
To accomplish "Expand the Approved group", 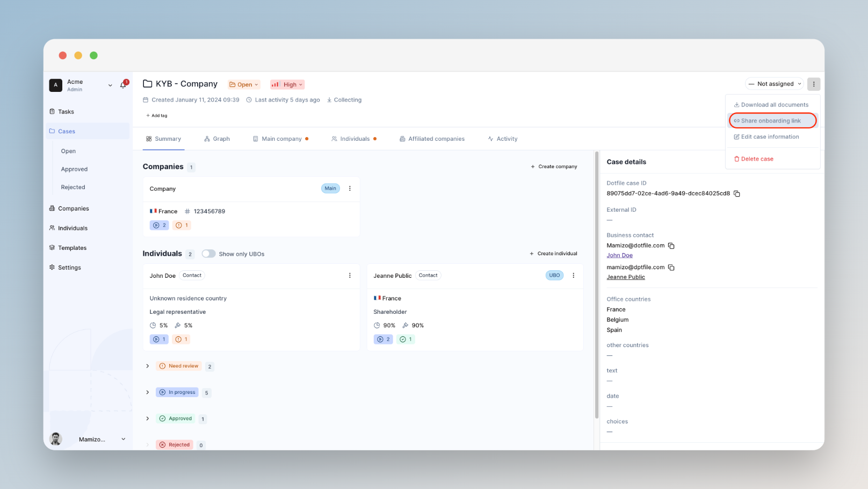I will point(148,419).
